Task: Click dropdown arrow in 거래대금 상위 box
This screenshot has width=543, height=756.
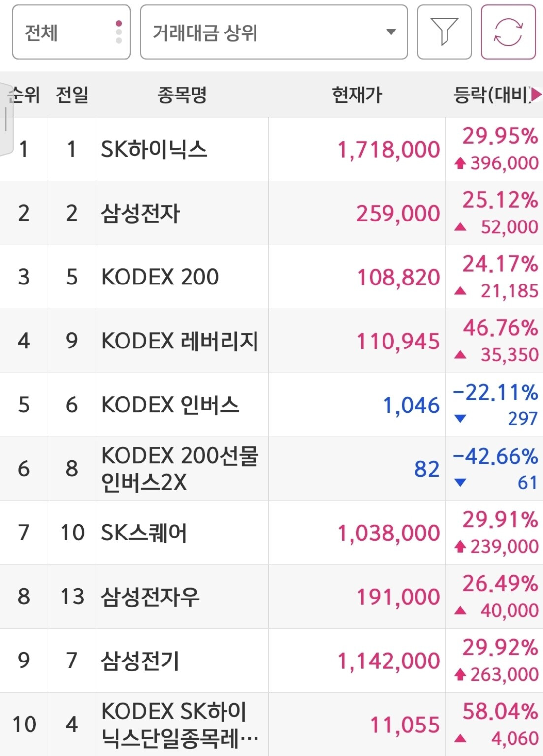Action: (x=391, y=32)
